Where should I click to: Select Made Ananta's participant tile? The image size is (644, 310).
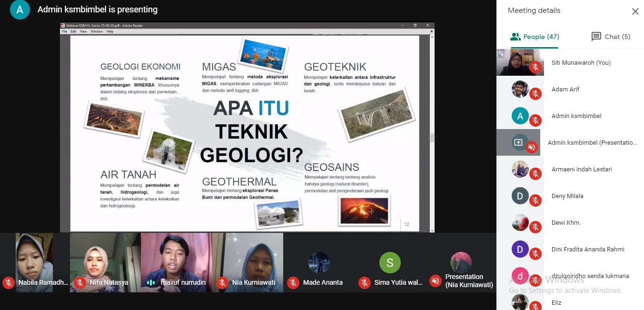click(x=319, y=263)
